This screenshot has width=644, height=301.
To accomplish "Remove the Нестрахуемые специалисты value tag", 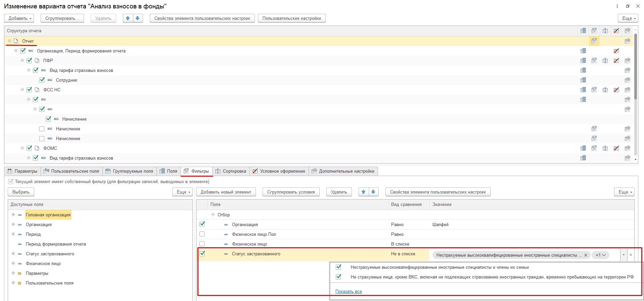I will (586, 255).
